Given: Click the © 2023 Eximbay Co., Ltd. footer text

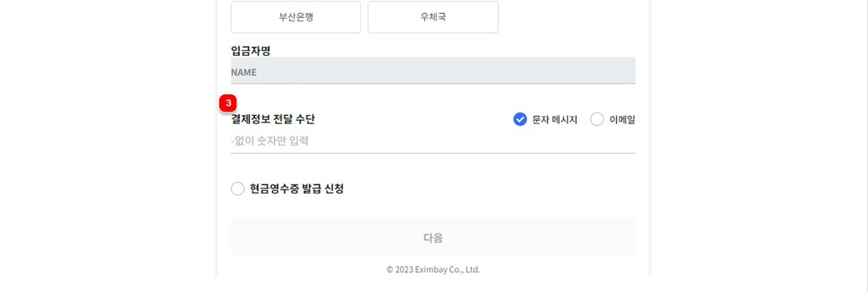Looking at the screenshot, I should click(x=433, y=270).
